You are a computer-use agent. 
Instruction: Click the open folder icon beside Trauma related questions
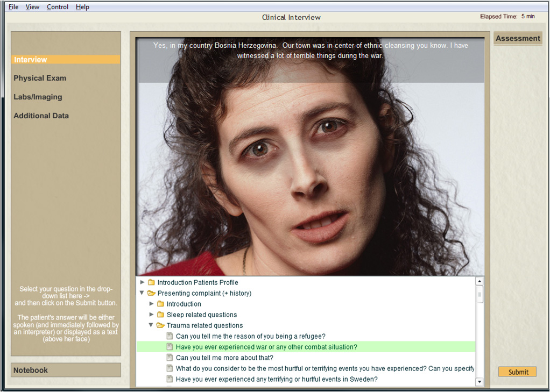[160, 325]
